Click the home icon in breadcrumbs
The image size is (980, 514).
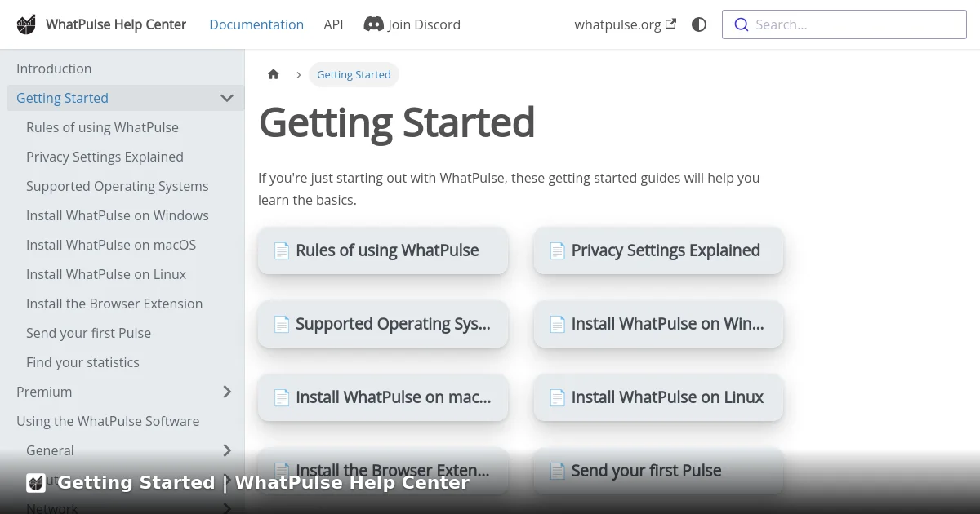[x=274, y=74]
